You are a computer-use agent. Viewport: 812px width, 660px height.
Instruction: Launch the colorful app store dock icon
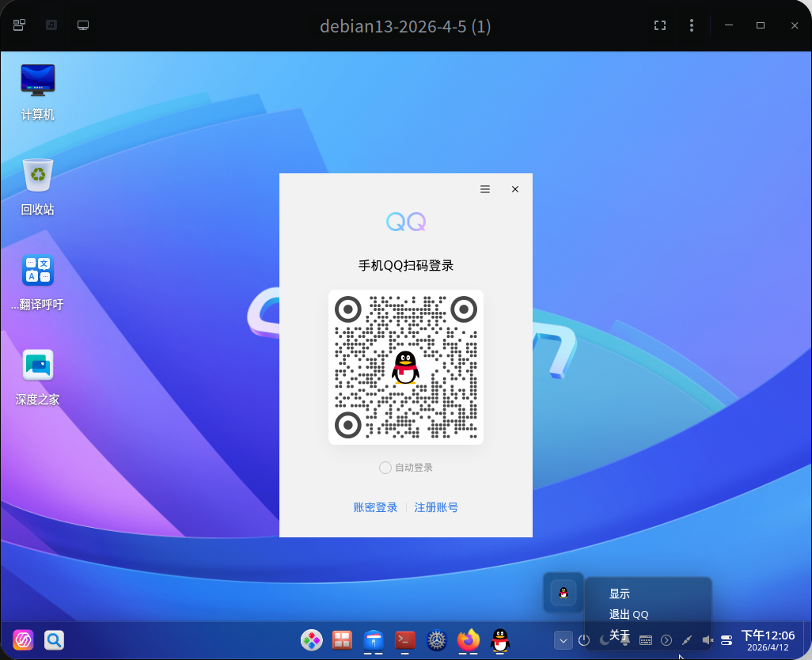point(311,640)
